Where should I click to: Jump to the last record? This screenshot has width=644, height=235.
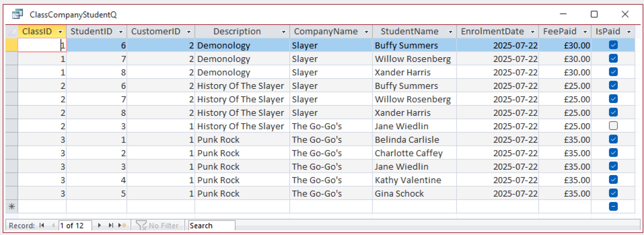point(111,226)
